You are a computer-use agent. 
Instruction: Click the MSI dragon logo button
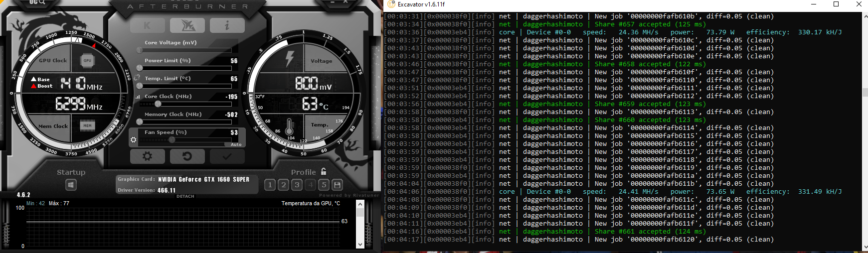pos(187,25)
